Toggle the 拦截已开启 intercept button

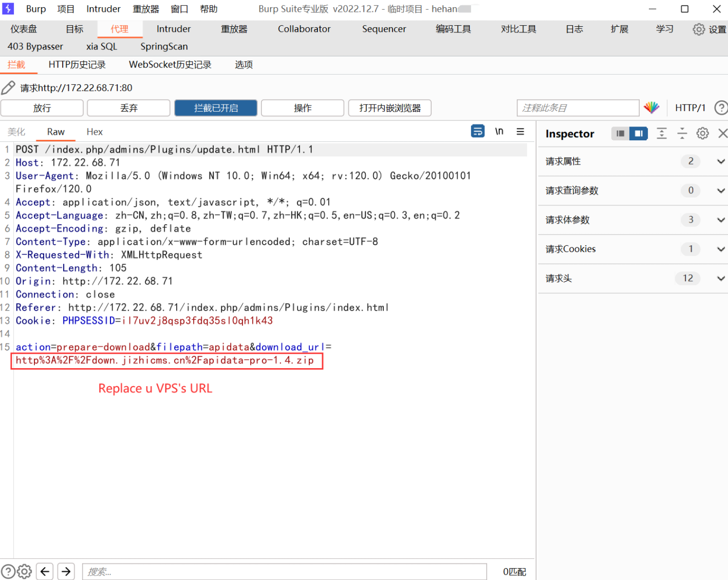(x=216, y=108)
